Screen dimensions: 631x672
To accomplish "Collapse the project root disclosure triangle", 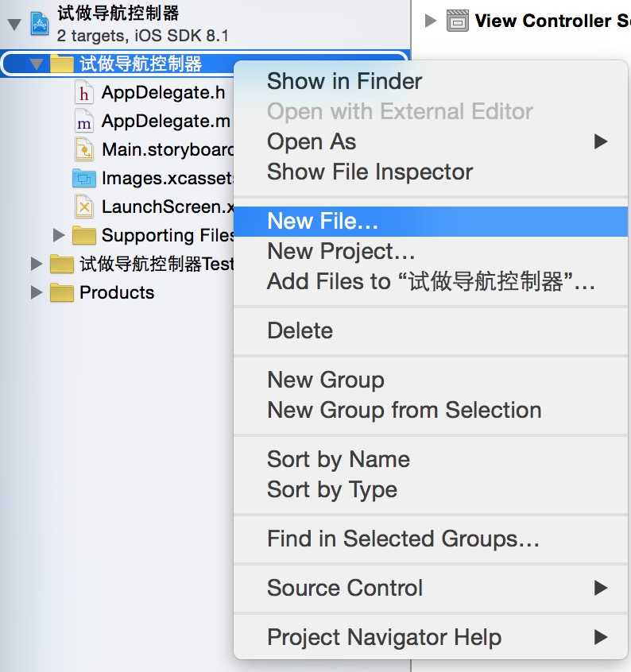I will click(14, 23).
